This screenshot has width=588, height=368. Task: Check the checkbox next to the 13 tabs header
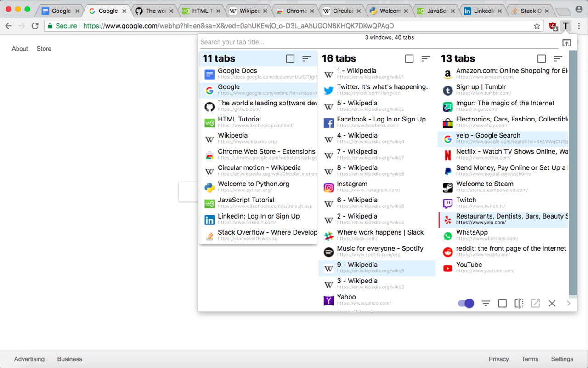pos(541,58)
